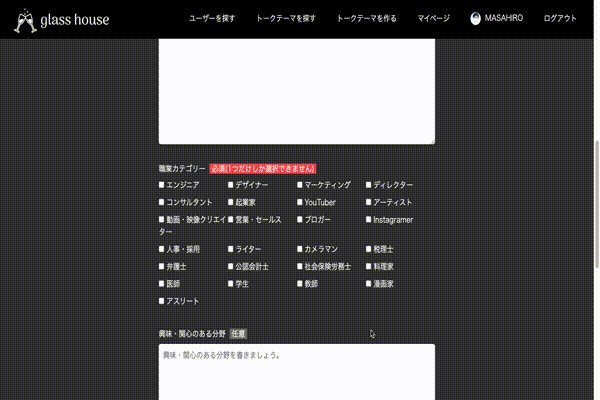Image resolution: width=600 pixels, height=400 pixels.
Task: Check the ディレクター checkbox
Action: (x=368, y=185)
